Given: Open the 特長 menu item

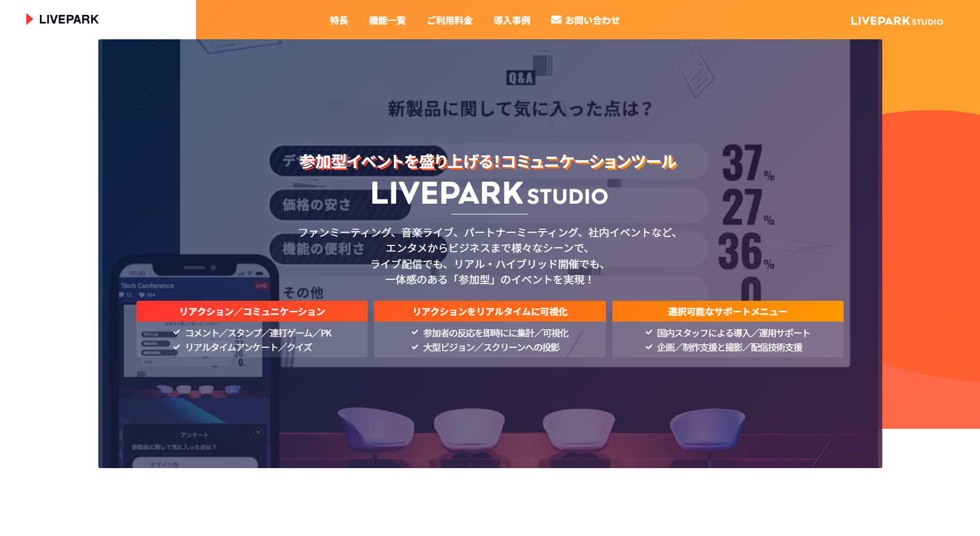Looking at the screenshot, I should coord(339,20).
